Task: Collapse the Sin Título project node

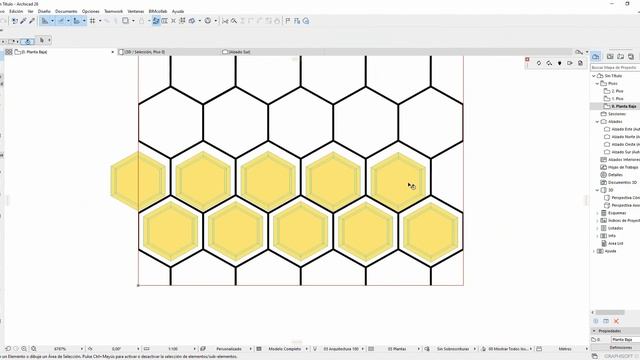Action: point(594,76)
